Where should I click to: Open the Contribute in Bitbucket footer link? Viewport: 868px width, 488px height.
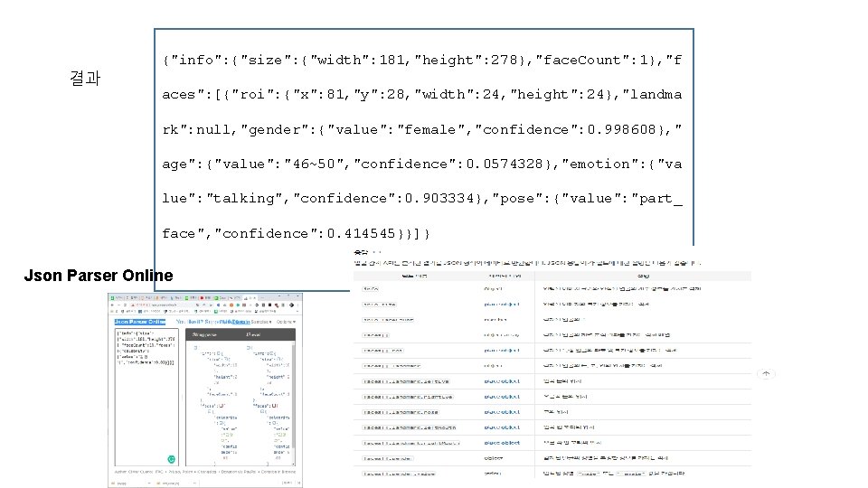pos(278,472)
